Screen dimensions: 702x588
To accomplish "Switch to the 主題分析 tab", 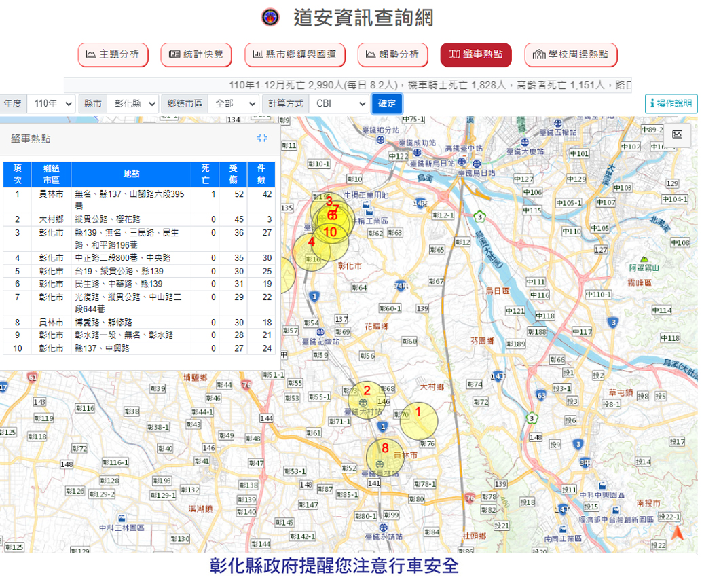I will pos(113,54).
